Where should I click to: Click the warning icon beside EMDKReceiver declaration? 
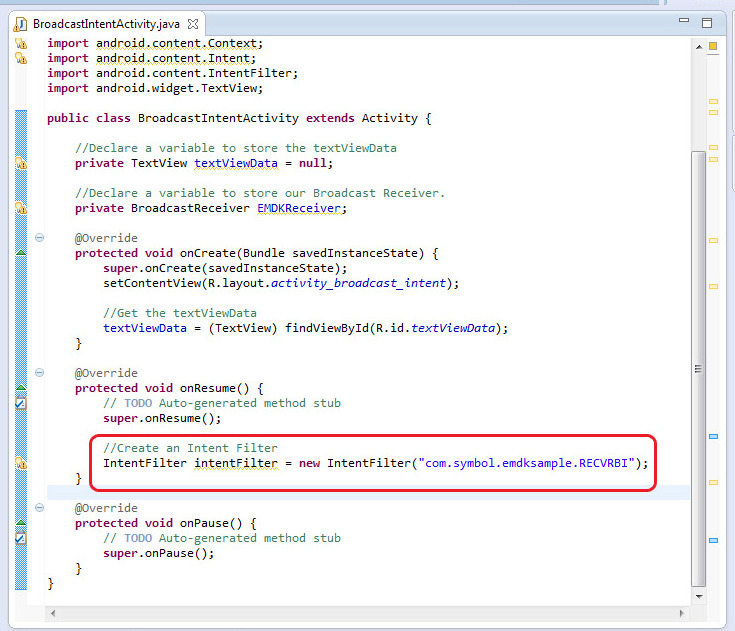tap(20, 208)
